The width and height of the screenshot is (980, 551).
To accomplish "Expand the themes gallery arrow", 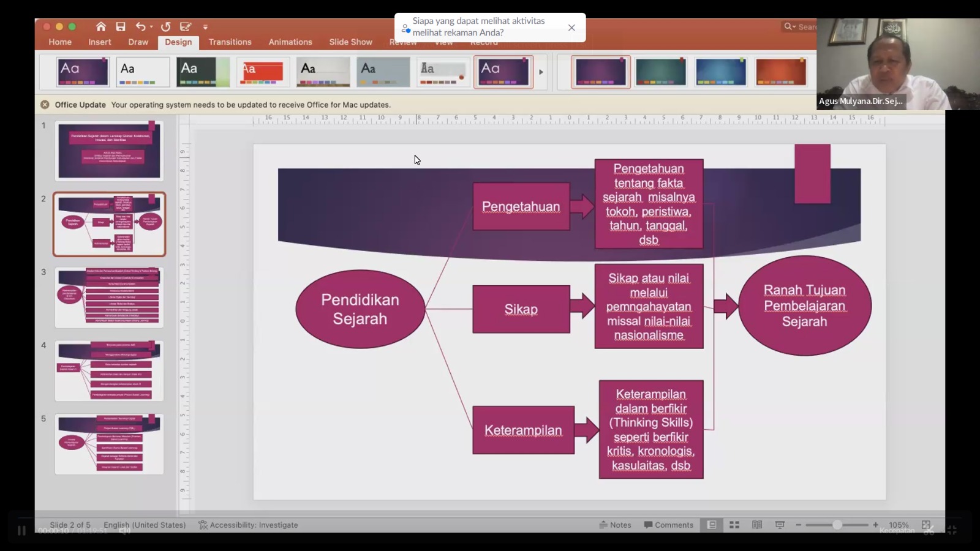I will [x=541, y=72].
